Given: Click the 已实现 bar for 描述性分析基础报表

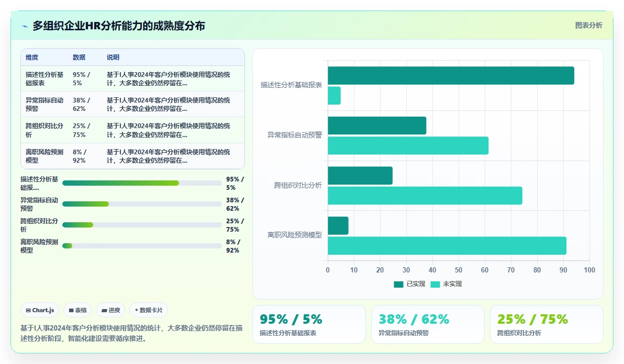Looking at the screenshot, I should (x=451, y=75).
